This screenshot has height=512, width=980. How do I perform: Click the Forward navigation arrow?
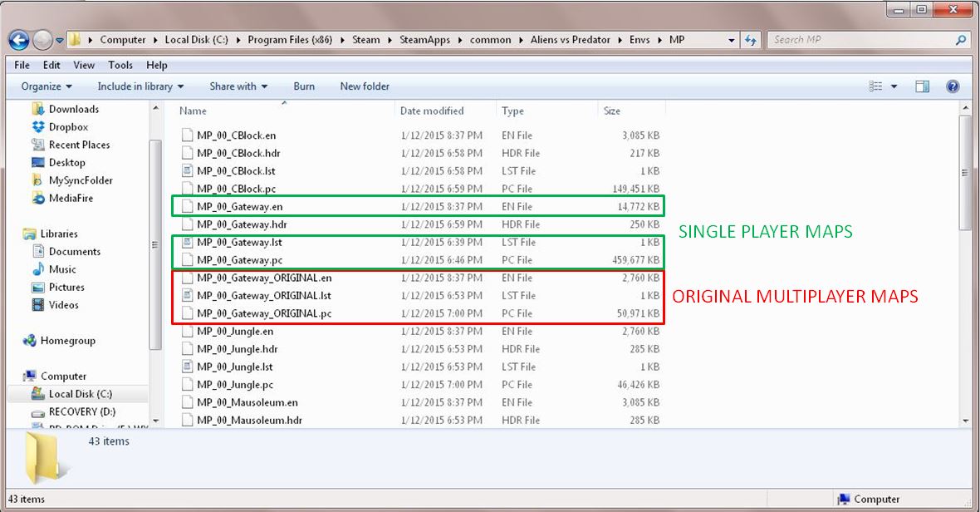pos(42,40)
